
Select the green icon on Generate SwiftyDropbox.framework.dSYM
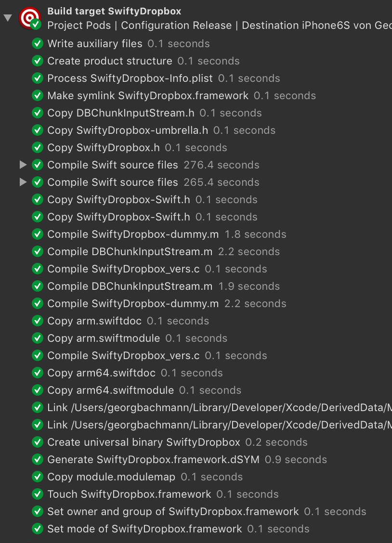pos(38,459)
